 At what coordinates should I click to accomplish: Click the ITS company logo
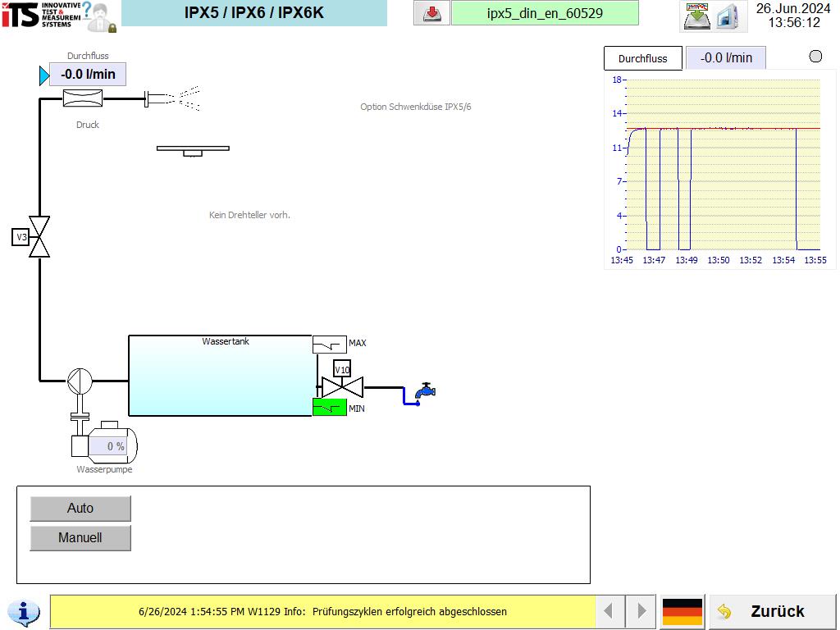coord(41,15)
